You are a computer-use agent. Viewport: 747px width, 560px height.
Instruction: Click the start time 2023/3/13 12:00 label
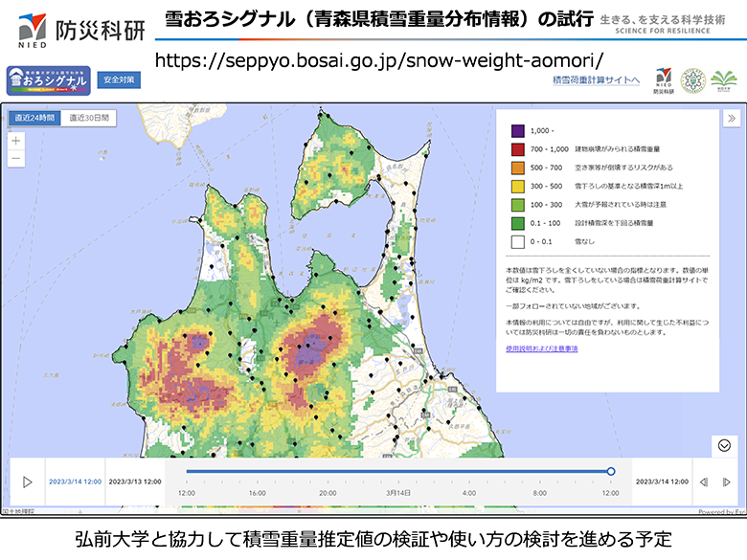click(x=135, y=482)
